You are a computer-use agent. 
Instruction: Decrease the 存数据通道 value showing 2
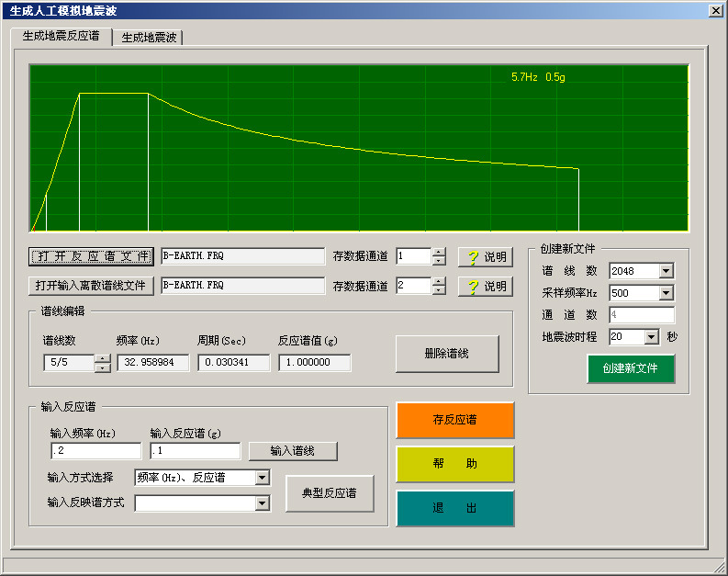(x=439, y=290)
